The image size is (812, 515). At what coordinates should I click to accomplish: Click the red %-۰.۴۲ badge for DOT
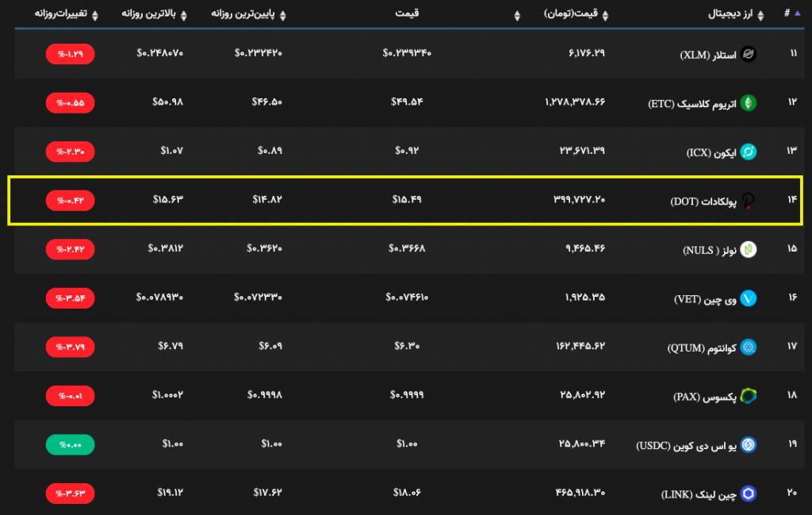pyautogui.click(x=70, y=201)
